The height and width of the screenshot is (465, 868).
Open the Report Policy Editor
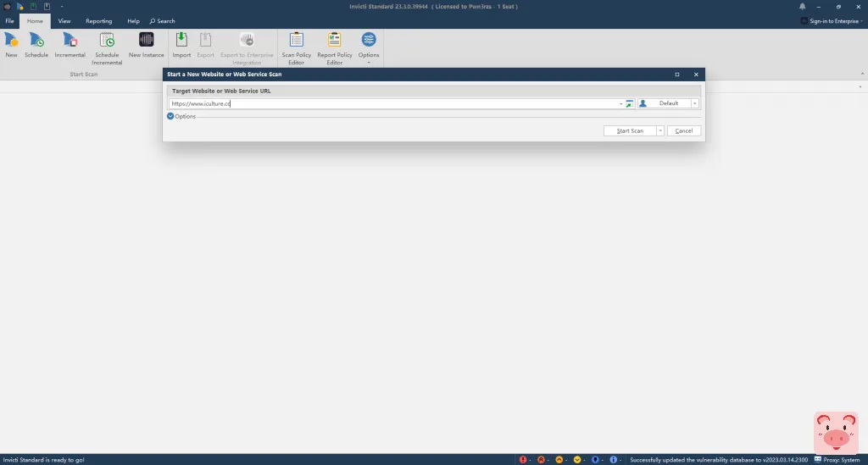click(334, 48)
